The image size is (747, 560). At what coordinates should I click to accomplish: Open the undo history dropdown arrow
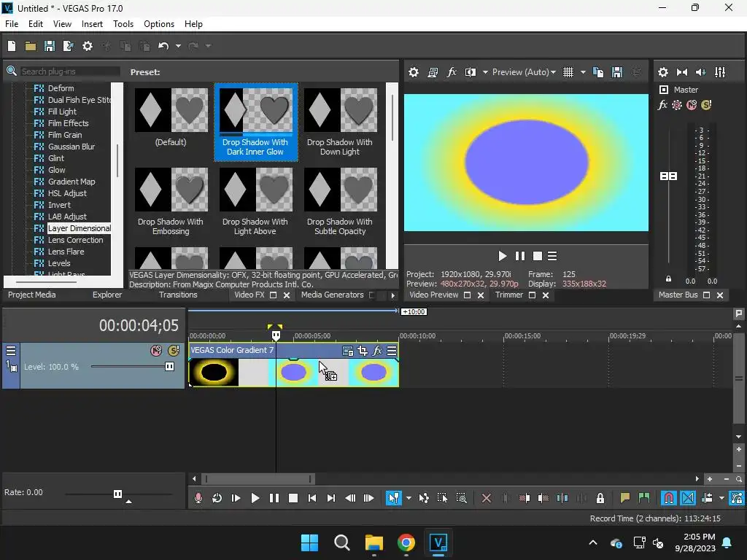(178, 46)
